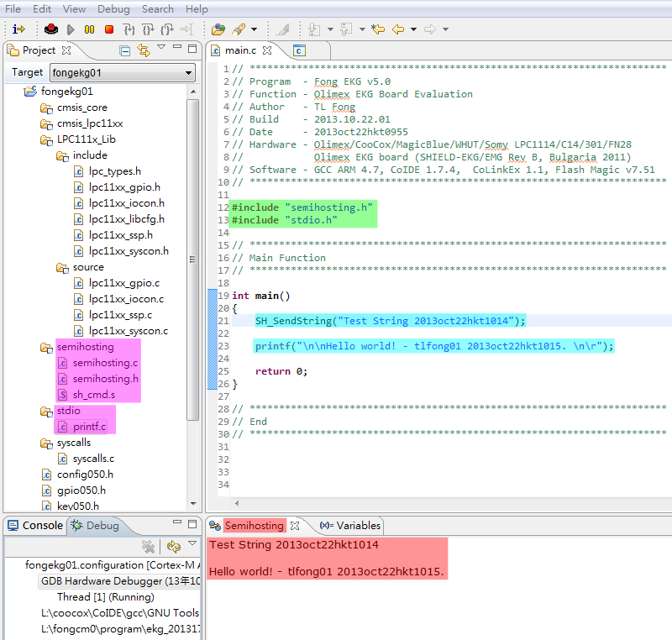Open the Search menu
This screenshot has height=640, width=672.
pos(157,8)
